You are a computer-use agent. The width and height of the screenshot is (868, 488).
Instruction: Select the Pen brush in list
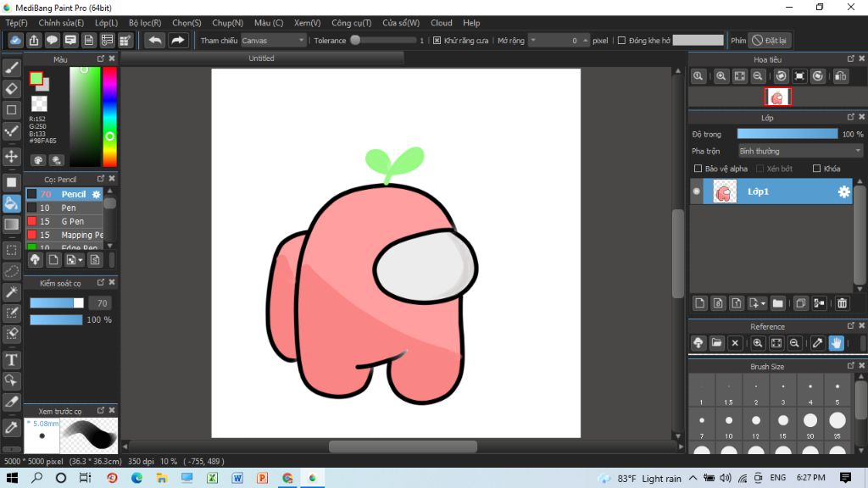pyautogui.click(x=64, y=208)
